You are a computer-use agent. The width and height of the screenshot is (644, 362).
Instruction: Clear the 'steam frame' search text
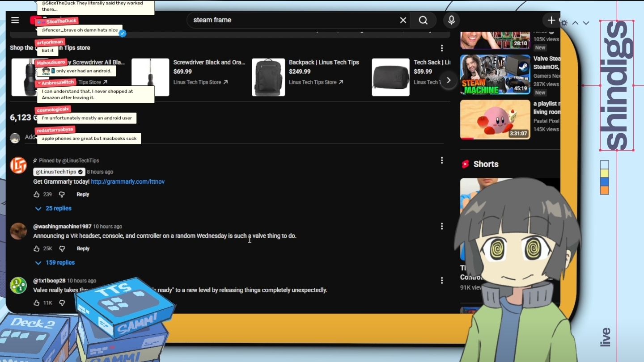pyautogui.click(x=403, y=20)
